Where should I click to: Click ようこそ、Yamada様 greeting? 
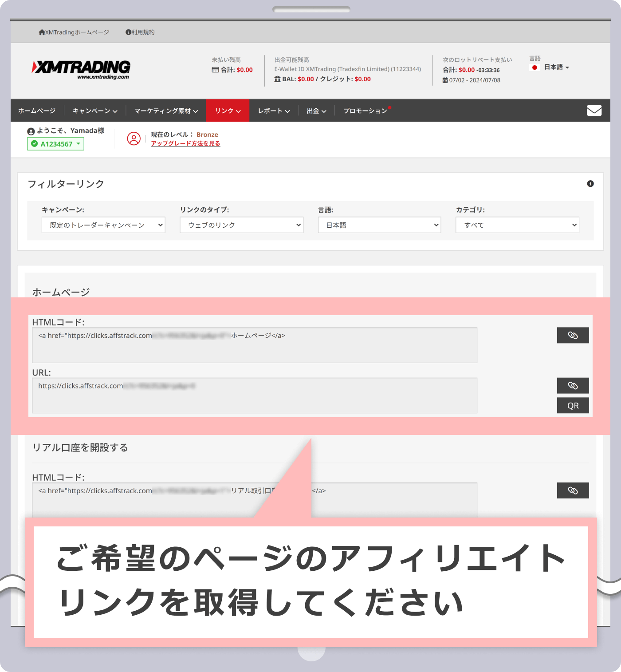pos(66,130)
